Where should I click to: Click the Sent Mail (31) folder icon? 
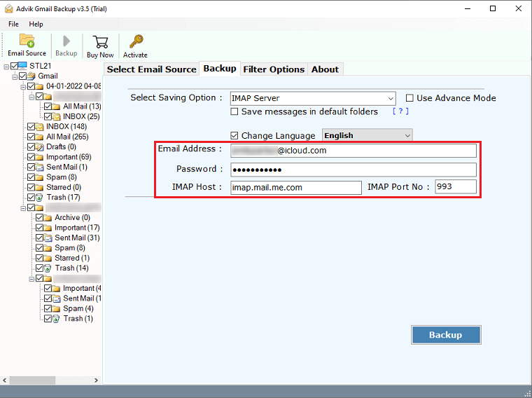(48, 238)
